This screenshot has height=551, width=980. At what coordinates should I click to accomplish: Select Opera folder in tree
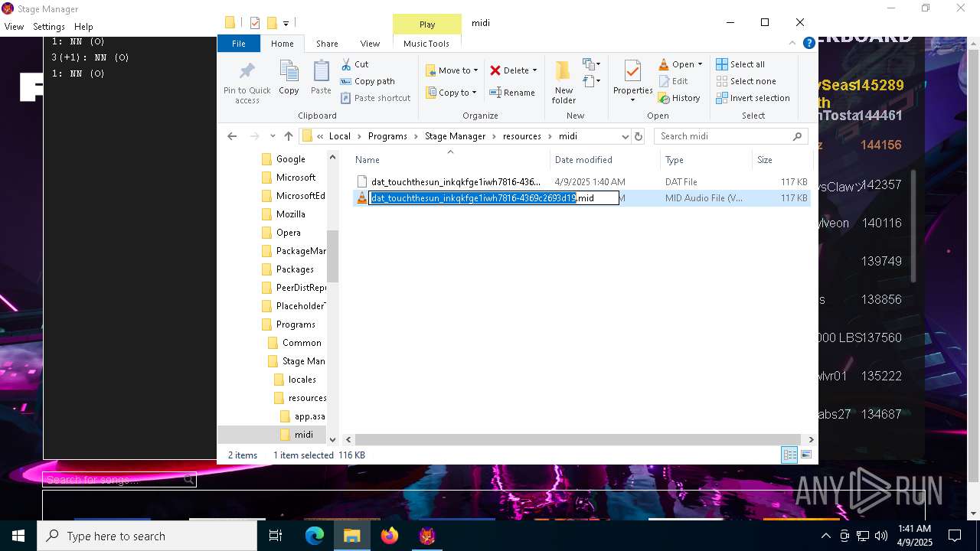coord(289,233)
